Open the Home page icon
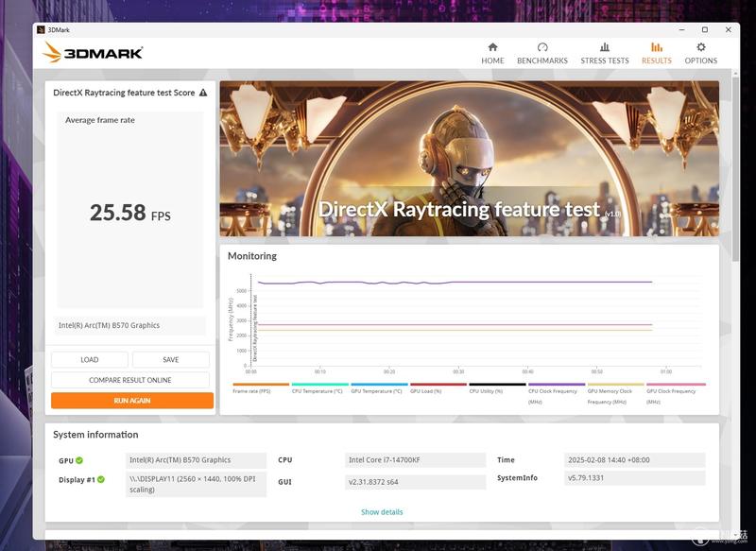This screenshot has height=551, width=756. point(492,47)
